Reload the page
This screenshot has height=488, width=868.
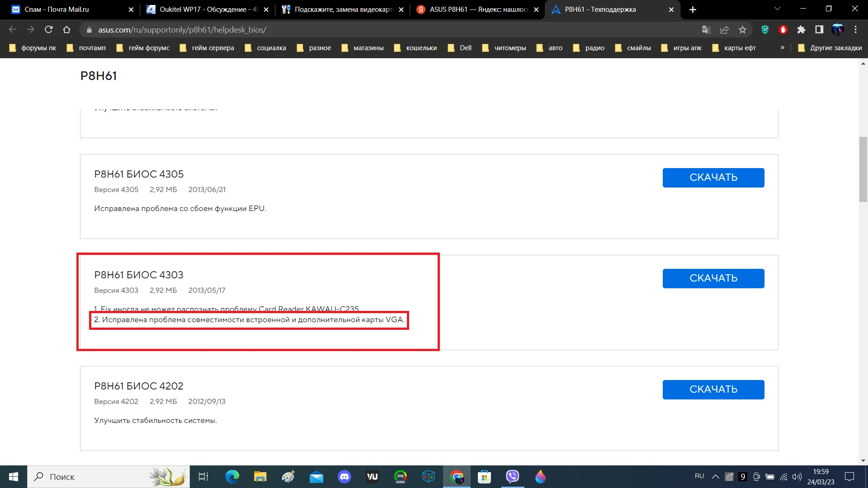[x=49, y=30]
